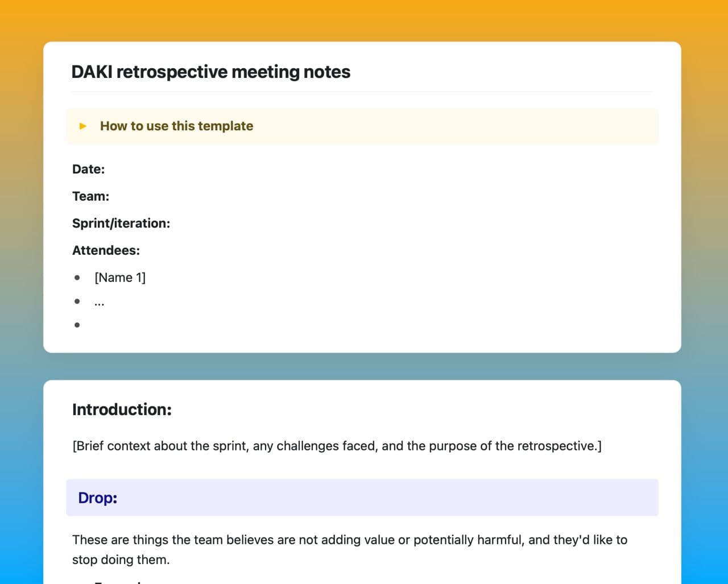Click the Introduction: heading
The image size is (728, 584).
[x=122, y=409]
